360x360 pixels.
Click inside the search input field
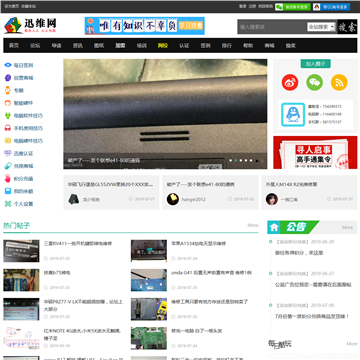coord(272,27)
